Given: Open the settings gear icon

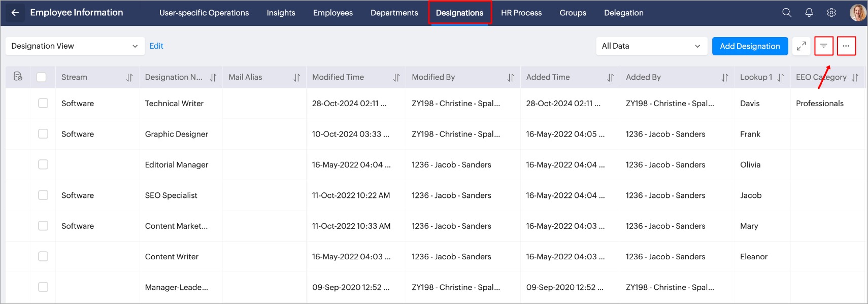Looking at the screenshot, I should click(x=831, y=13).
